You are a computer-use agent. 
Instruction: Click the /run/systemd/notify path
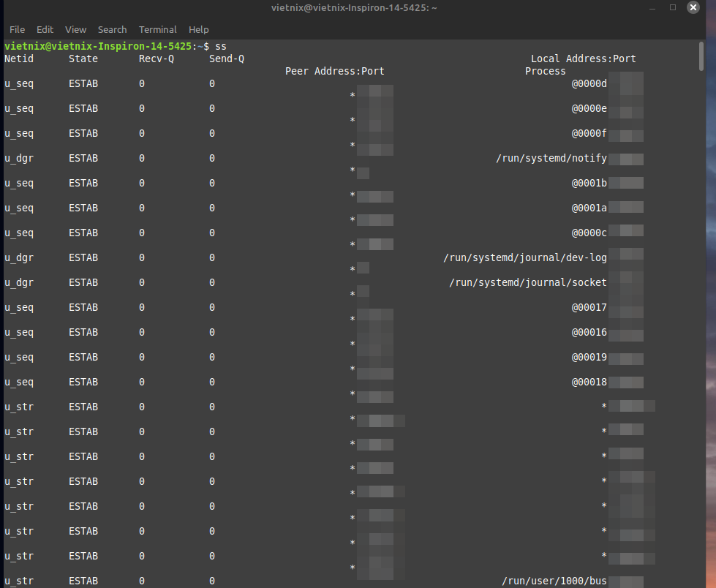point(551,159)
